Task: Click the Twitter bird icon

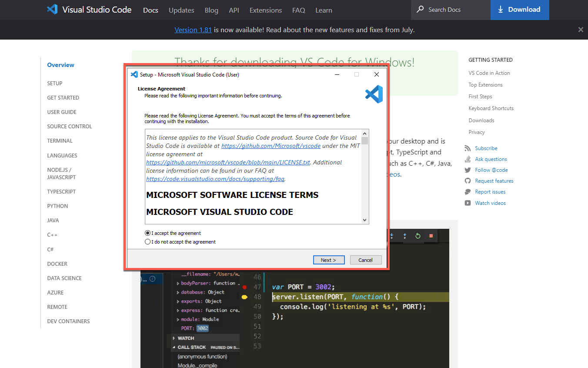Action: tap(468, 170)
